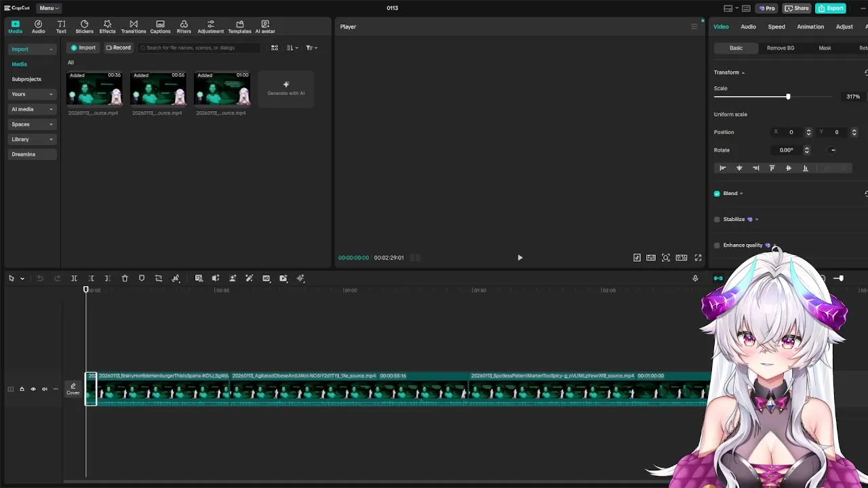Screen dimensions: 868x488
Task: Click the align left icon in Transform
Action: tap(722, 168)
